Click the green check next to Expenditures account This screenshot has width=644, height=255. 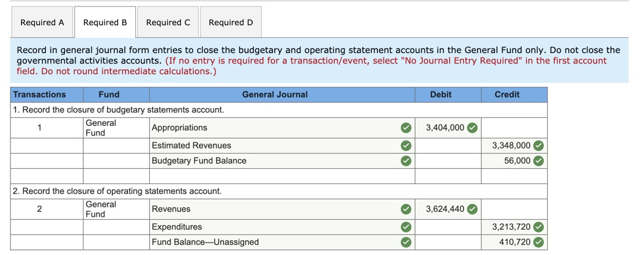pos(405,227)
